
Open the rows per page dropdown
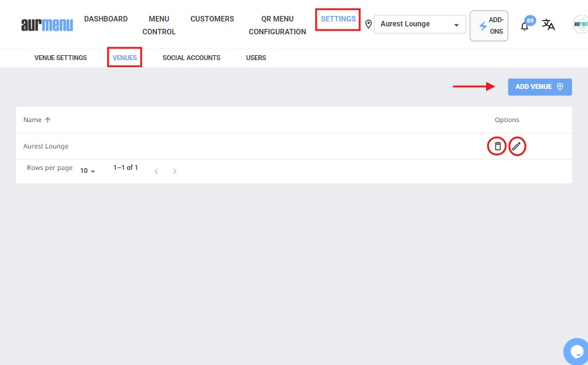coord(88,171)
